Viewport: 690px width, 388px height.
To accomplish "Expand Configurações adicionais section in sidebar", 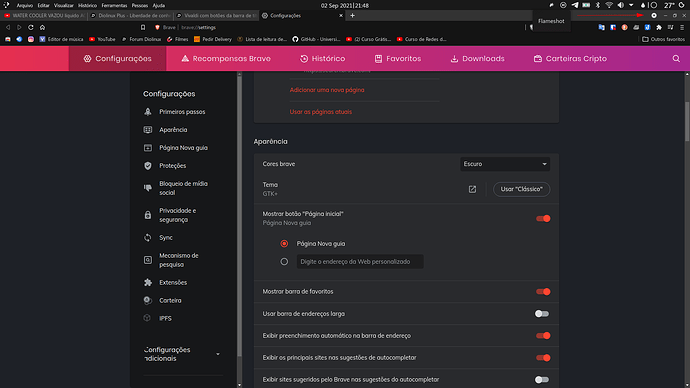I will pos(182,354).
